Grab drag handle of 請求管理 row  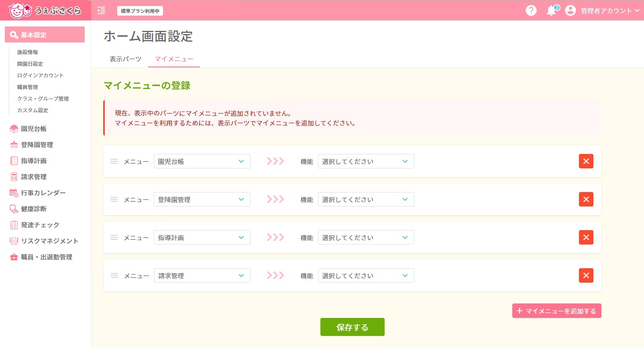114,275
